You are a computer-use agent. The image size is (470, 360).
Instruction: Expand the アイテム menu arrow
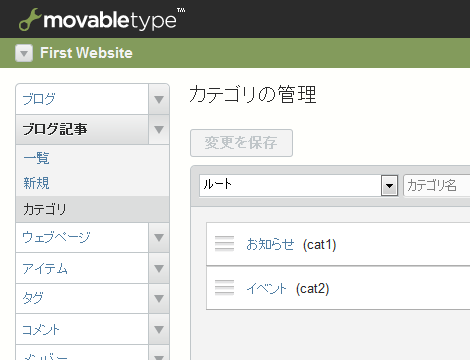[x=159, y=268]
